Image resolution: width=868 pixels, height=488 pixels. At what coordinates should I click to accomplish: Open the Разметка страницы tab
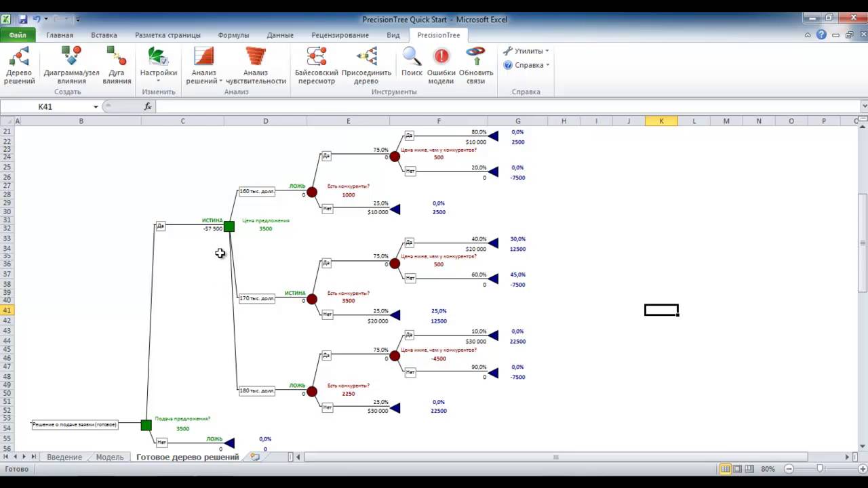click(x=167, y=35)
